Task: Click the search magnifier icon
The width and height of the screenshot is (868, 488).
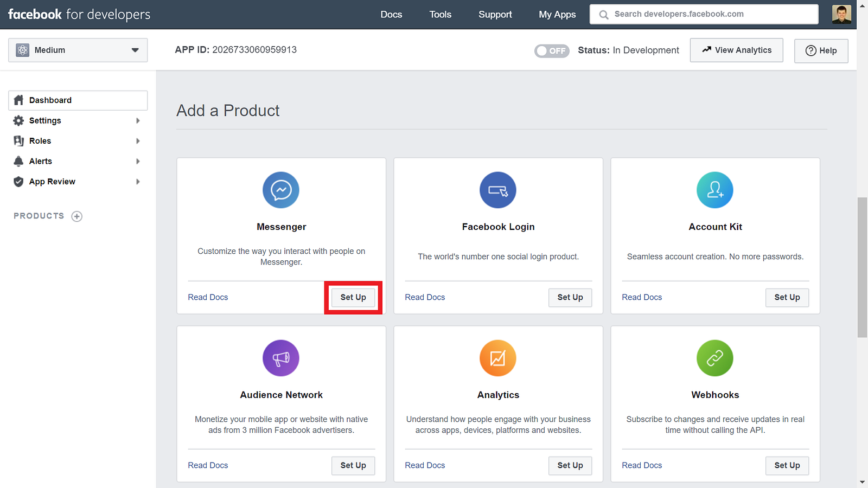Action: point(604,15)
